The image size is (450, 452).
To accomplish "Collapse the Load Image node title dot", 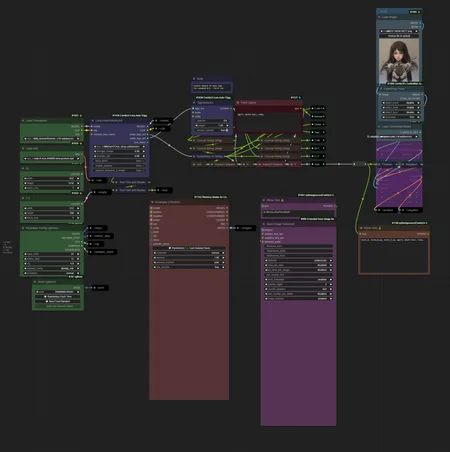I will [x=379, y=17].
